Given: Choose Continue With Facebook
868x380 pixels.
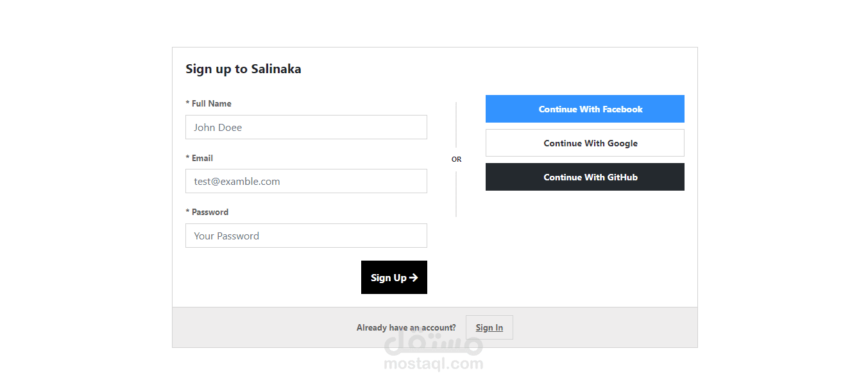Looking at the screenshot, I should pos(584,109).
